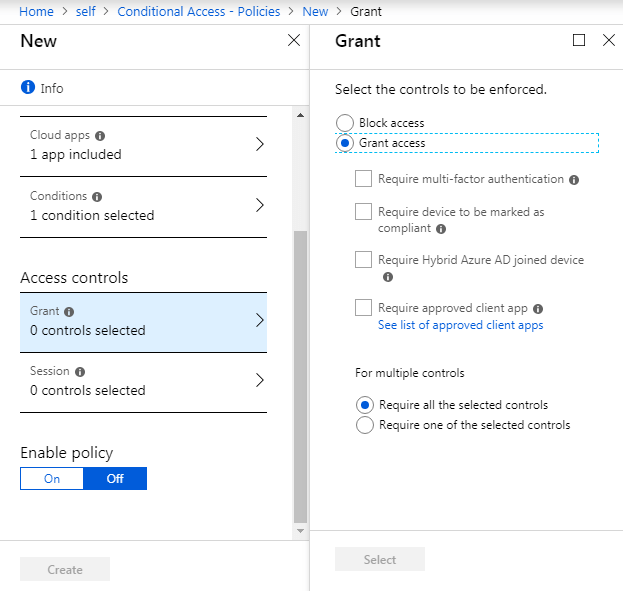Image resolution: width=623 pixels, height=591 pixels.
Task: Check Require device to be marked compliant
Action: 364,212
